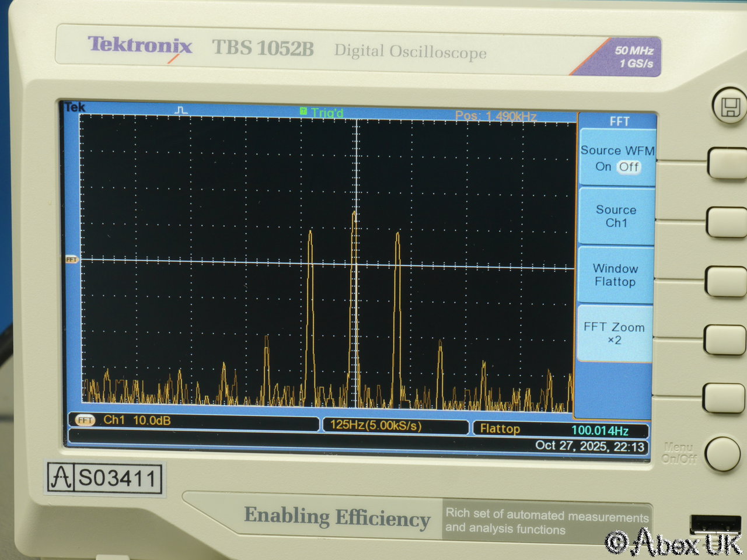Click the 100.014Hz frequency readout
This screenshot has width=747, height=560.
[599, 430]
